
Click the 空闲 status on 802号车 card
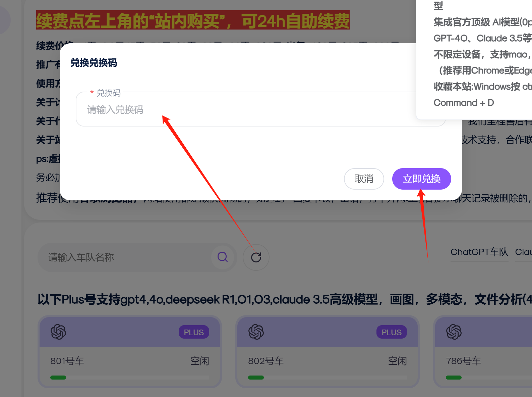tap(397, 361)
